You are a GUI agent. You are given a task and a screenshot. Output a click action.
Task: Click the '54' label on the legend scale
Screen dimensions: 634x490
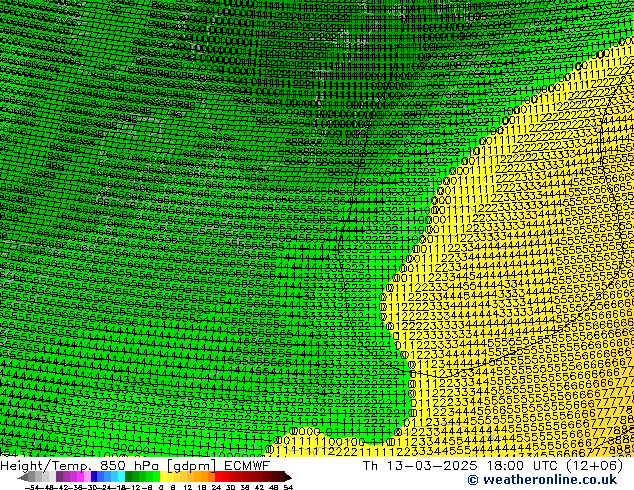[x=287, y=488]
